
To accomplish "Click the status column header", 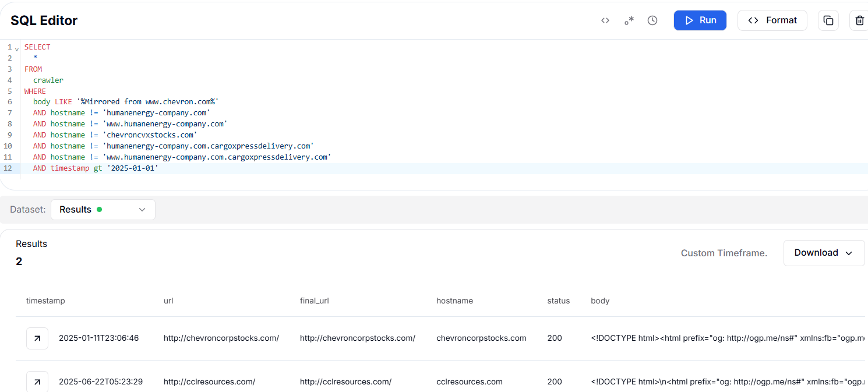I will tap(558, 301).
